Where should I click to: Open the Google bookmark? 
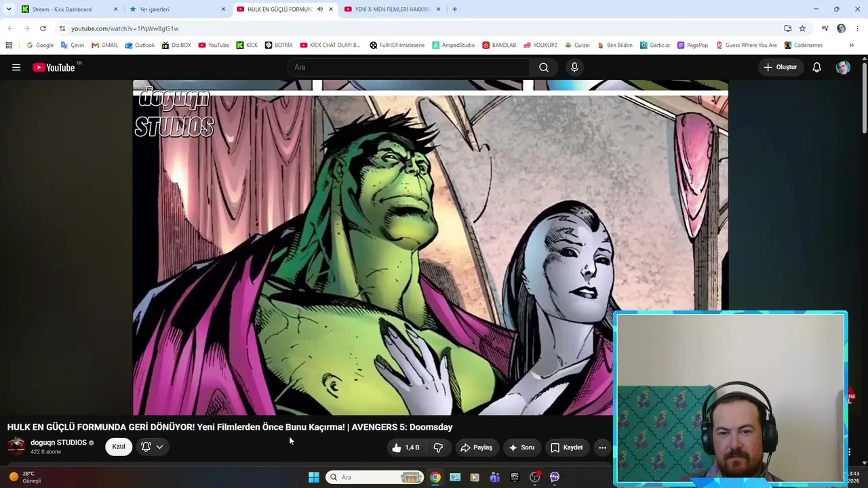click(40, 45)
